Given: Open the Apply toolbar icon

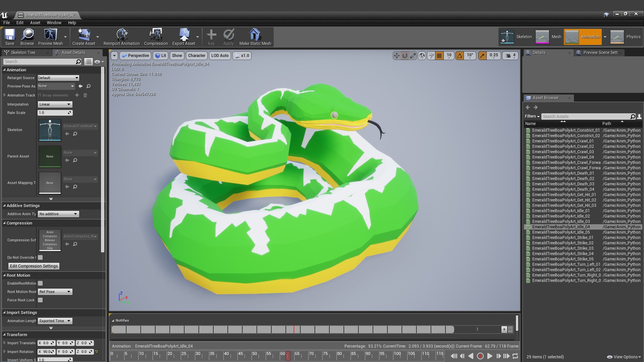Looking at the screenshot, I should point(228,37).
